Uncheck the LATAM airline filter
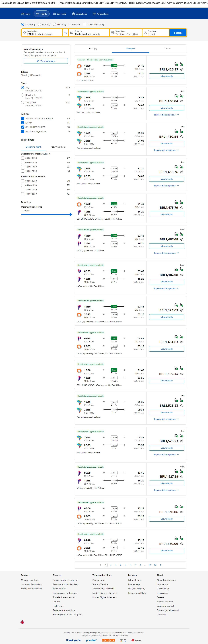Screen dimensions: 208x644 [23, 123]
